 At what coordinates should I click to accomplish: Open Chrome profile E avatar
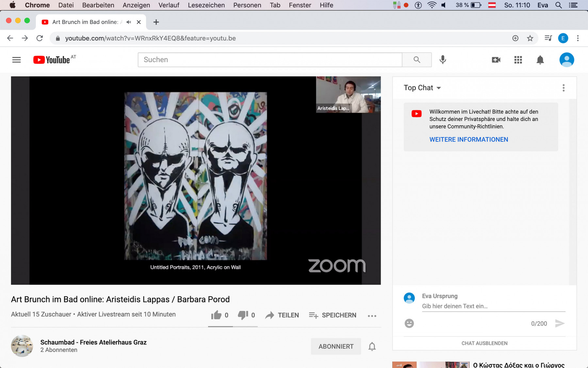pos(563,38)
